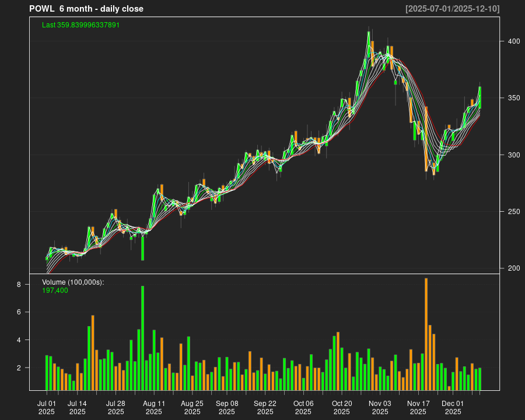
Task: Click the Aug 11 2025 date axis label
Action: (x=154, y=407)
